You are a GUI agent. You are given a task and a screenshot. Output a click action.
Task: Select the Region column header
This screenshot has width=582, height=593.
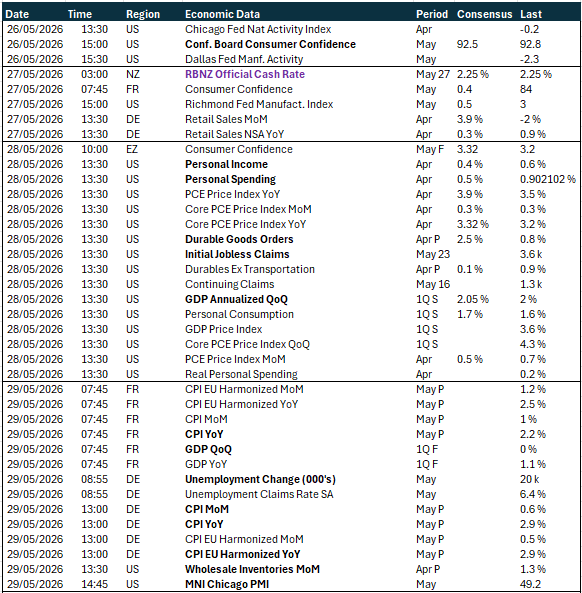[143, 14]
